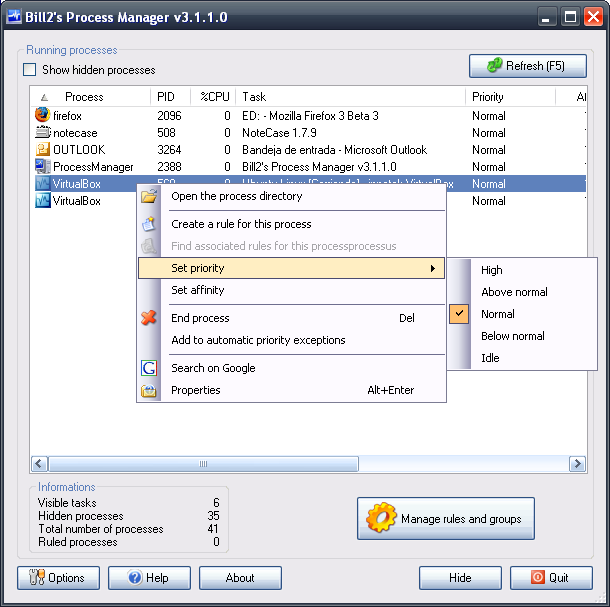The image size is (610, 607).
Task: Select the notecase process name
Action: pyautogui.click(x=75, y=133)
